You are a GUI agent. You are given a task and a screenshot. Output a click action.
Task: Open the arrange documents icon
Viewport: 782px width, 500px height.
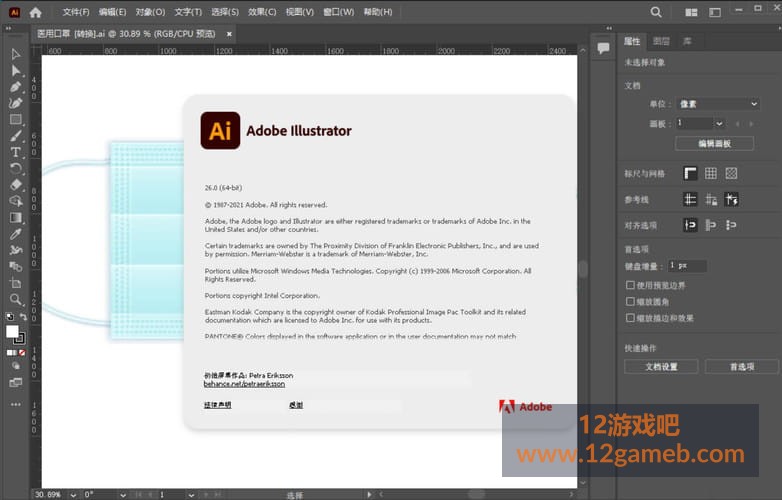691,12
